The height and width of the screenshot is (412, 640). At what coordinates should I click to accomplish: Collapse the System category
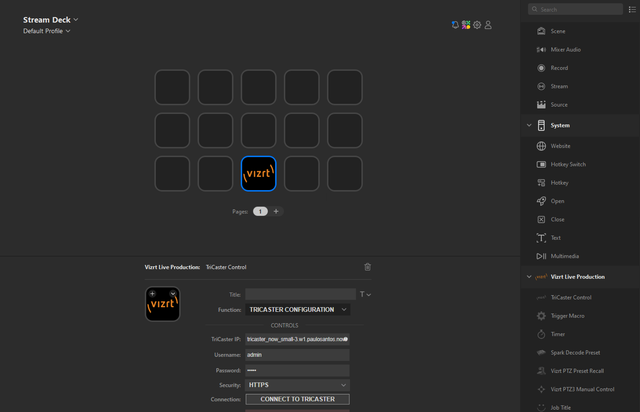pos(529,125)
